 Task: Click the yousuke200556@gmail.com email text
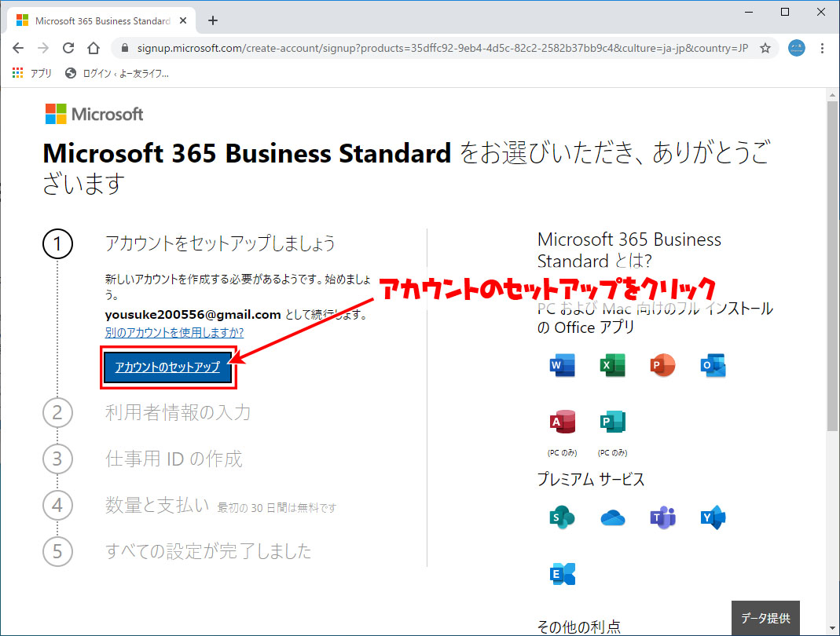[x=193, y=314]
